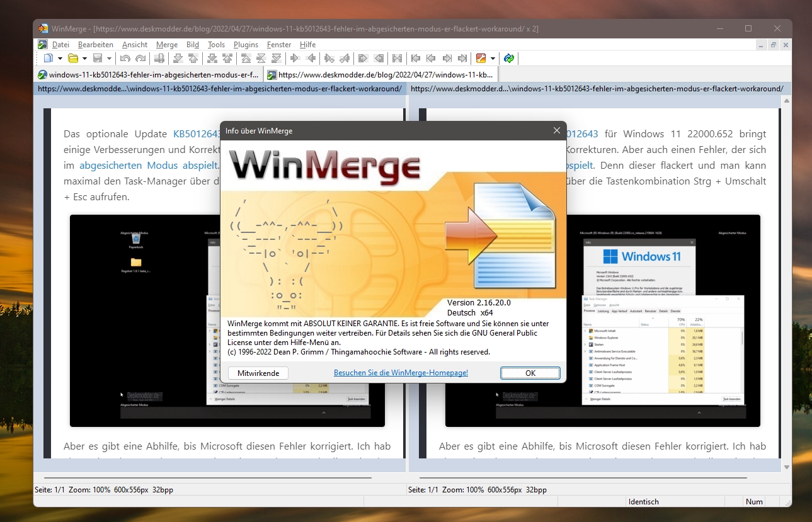
Task: Click OK in the Info dialog
Action: pyautogui.click(x=530, y=373)
